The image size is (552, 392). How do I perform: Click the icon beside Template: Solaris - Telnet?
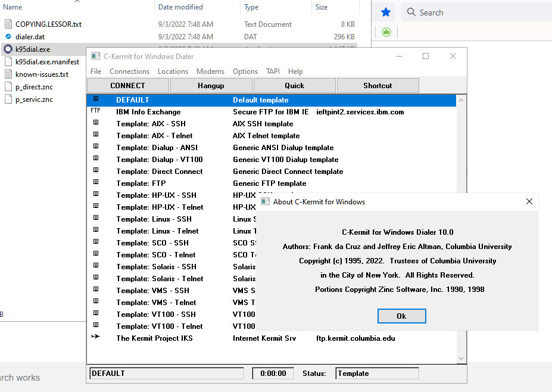pos(96,277)
